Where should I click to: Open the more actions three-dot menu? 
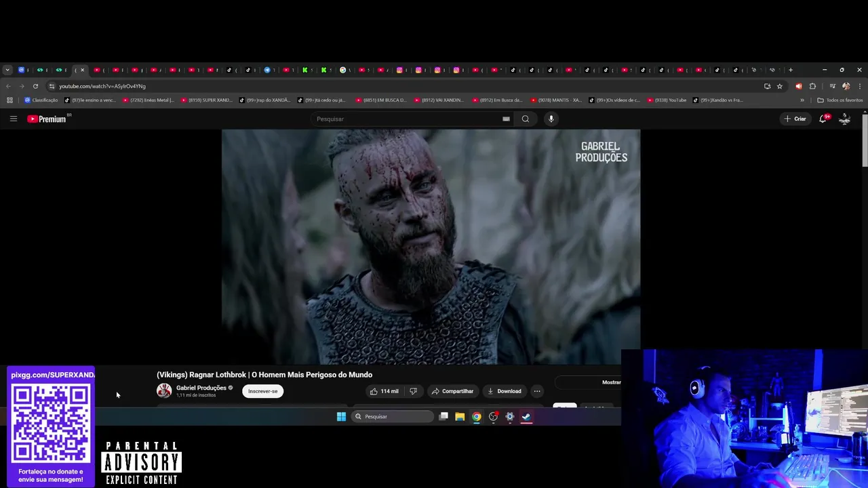coord(537,391)
